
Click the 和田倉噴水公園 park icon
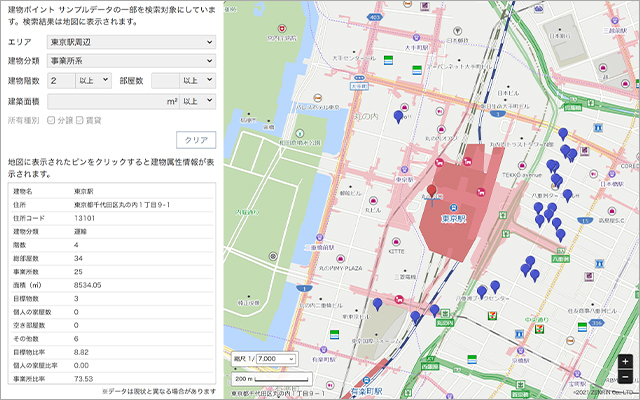300,133
